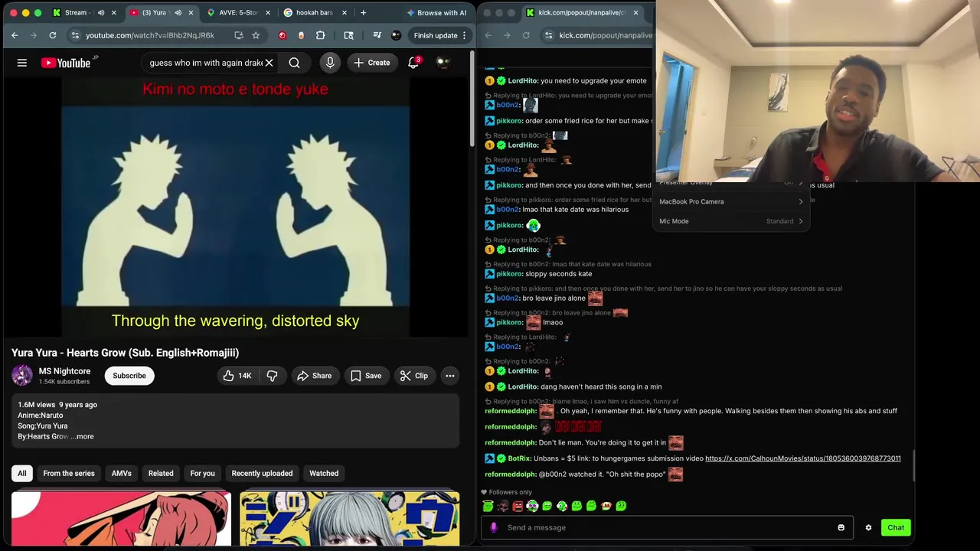980x551 pixels.
Task: Clip the video
Action: tap(413, 376)
